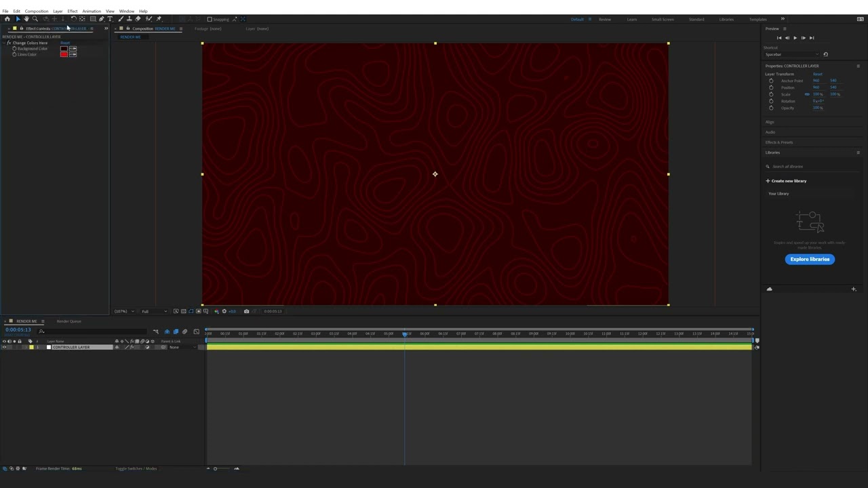Select the Pen tool

point(102,19)
